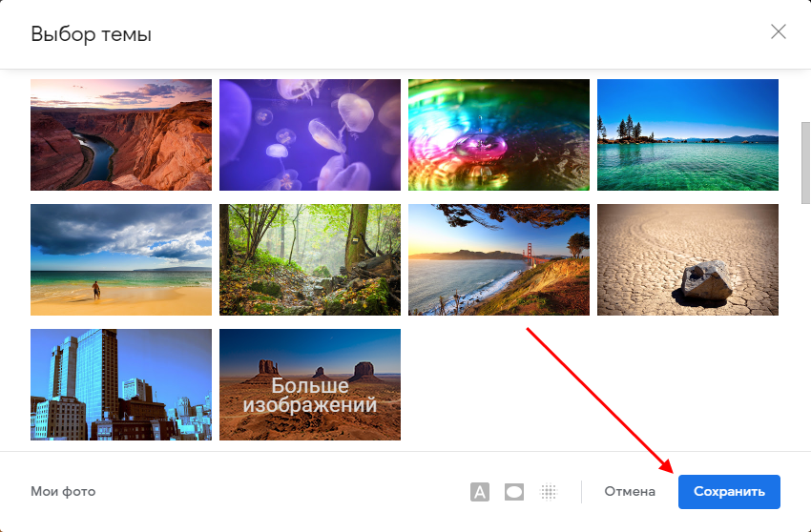
Task: Select the red canyon river theme
Action: (x=121, y=134)
